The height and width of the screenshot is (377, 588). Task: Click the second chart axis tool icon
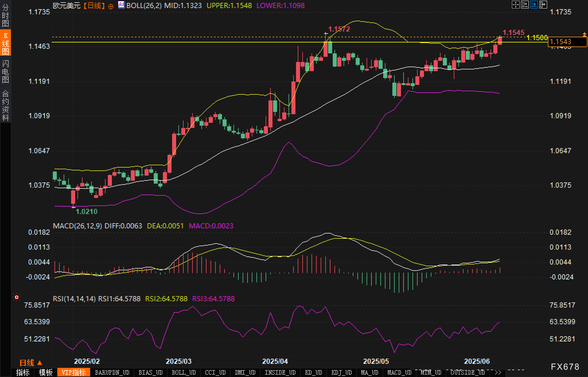coord(525,5)
